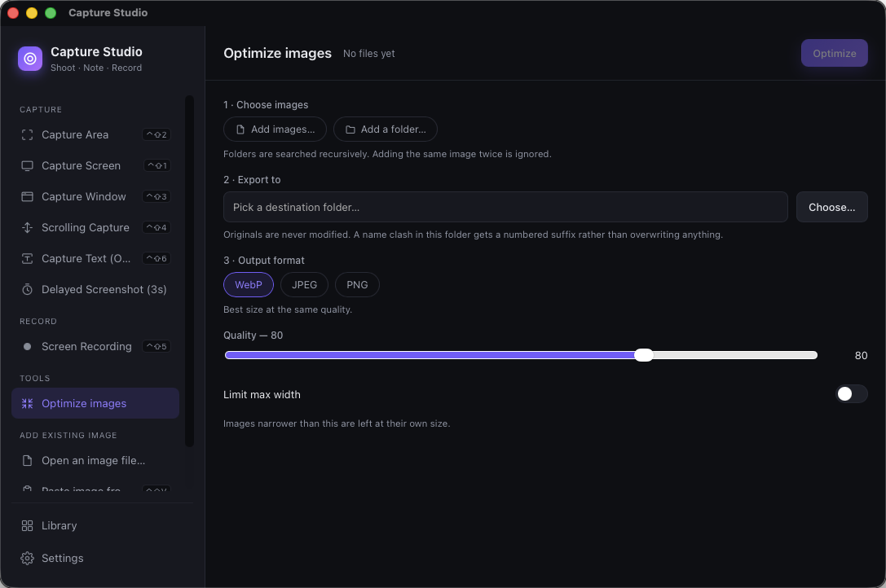Click the Capture Area shortcut badge ^⇧2
The width and height of the screenshot is (886, 588).
(x=156, y=135)
